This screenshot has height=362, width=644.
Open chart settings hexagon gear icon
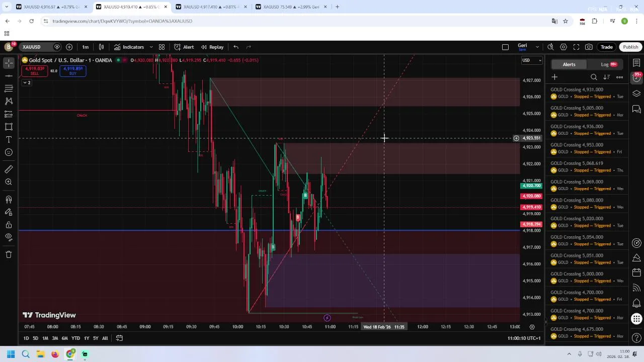(x=563, y=47)
